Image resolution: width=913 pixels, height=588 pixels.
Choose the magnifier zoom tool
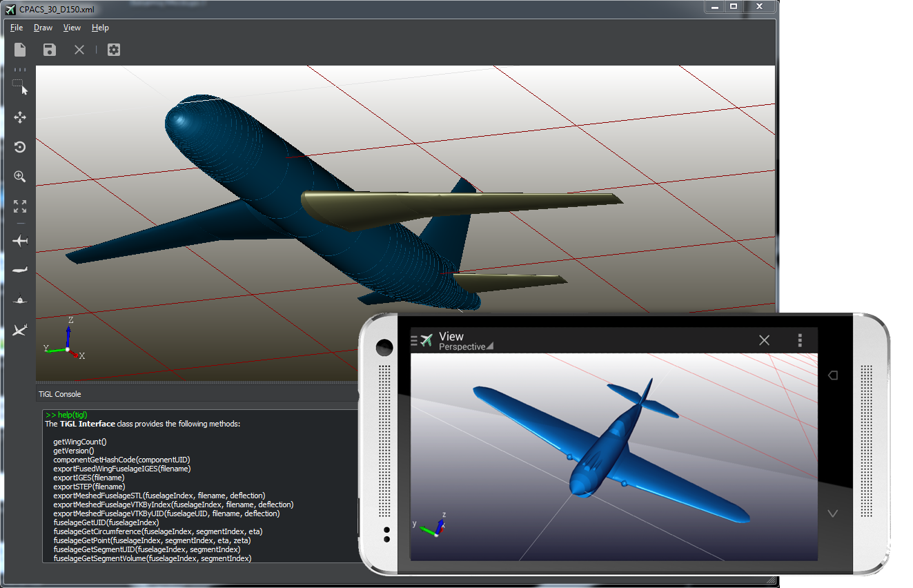[20, 177]
